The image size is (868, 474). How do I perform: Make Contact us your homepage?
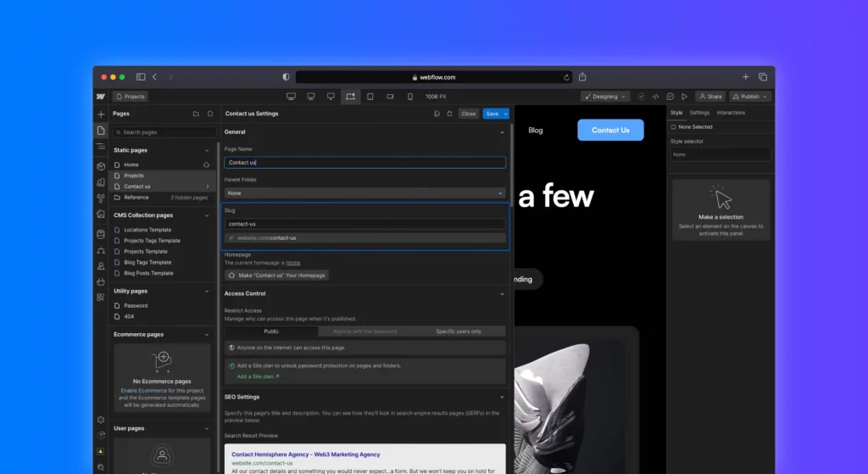pyautogui.click(x=276, y=276)
